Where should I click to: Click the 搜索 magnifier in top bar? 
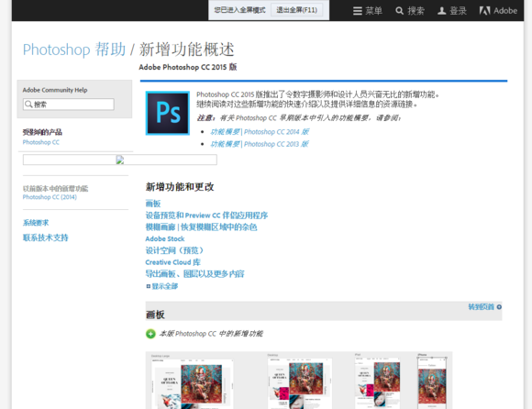410,11
